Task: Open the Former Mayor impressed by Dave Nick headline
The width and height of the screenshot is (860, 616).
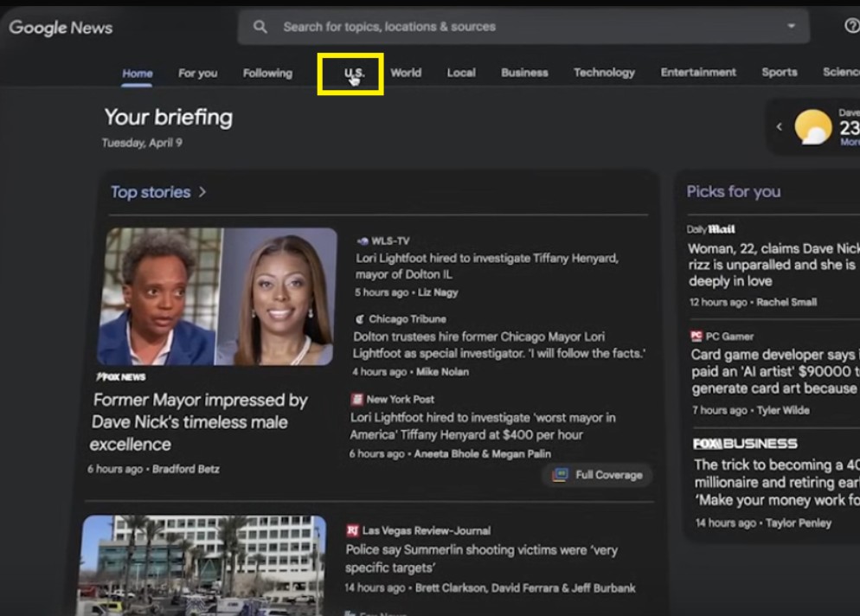Action: pyautogui.click(x=199, y=422)
